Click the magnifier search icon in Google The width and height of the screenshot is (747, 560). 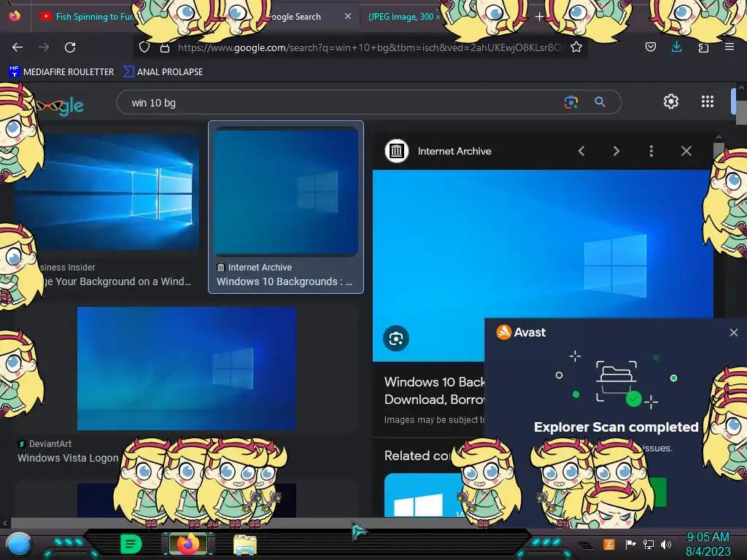coord(600,102)
